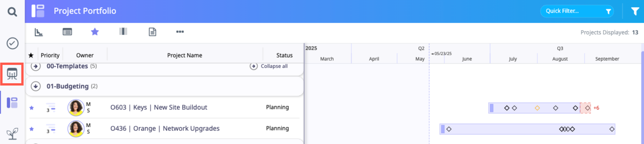Select the Gantt chart view toolbar icon

tap(39, 32)
